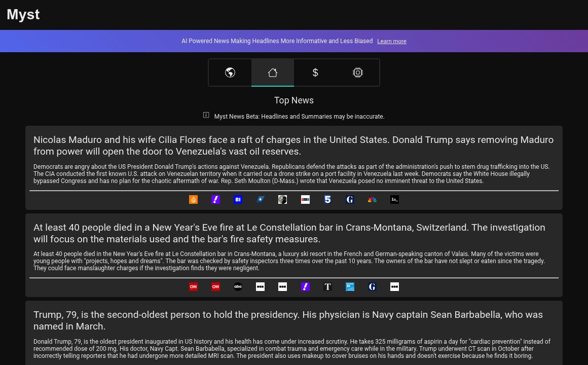Open the Guardian favicon under the Maduro story
The image size is (588, 365).
coord(350,199)
